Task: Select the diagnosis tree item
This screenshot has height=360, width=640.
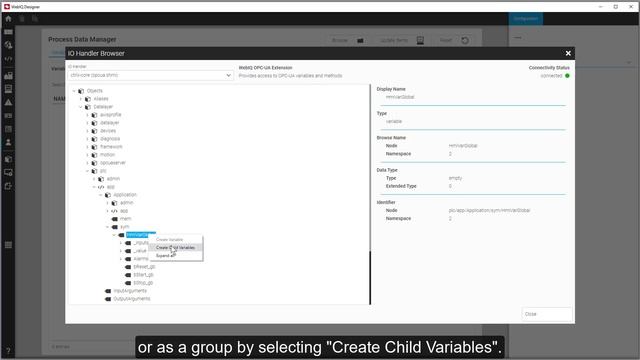Action: click(110, 139)
